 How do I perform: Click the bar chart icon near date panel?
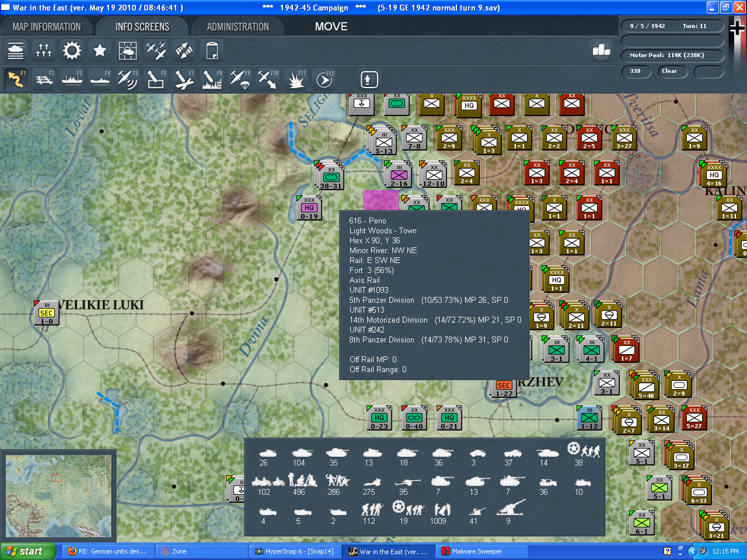(x=601, y=50)
